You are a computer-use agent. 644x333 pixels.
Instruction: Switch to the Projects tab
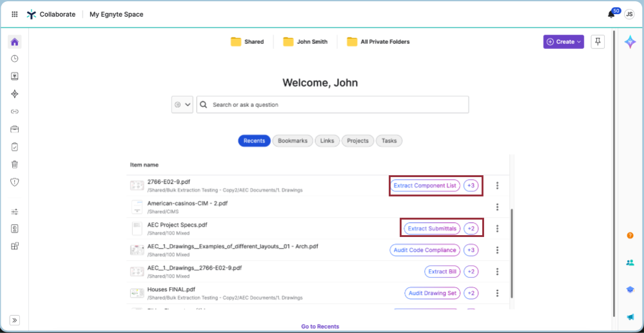[358, 141]
